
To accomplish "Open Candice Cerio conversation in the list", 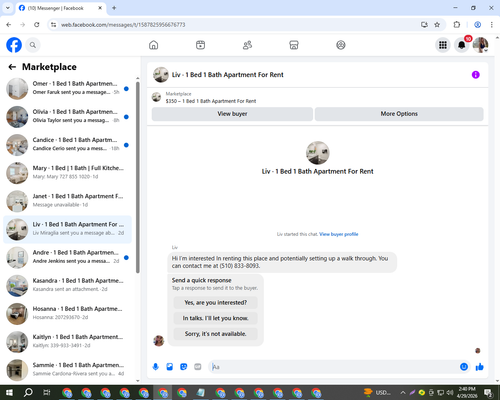I will tap(68, 145).
